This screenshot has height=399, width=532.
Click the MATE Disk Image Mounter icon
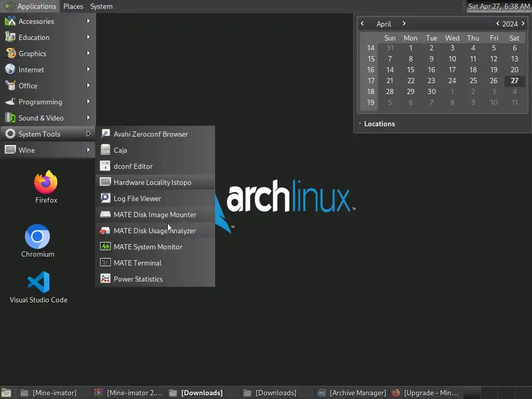(x=105, y=215)
